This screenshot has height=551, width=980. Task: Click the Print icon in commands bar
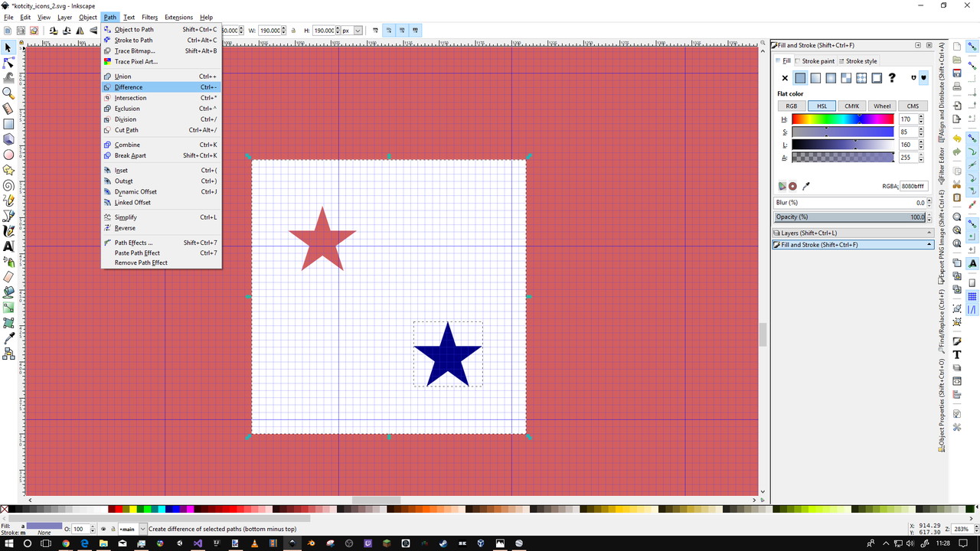(x=957, y=86)
